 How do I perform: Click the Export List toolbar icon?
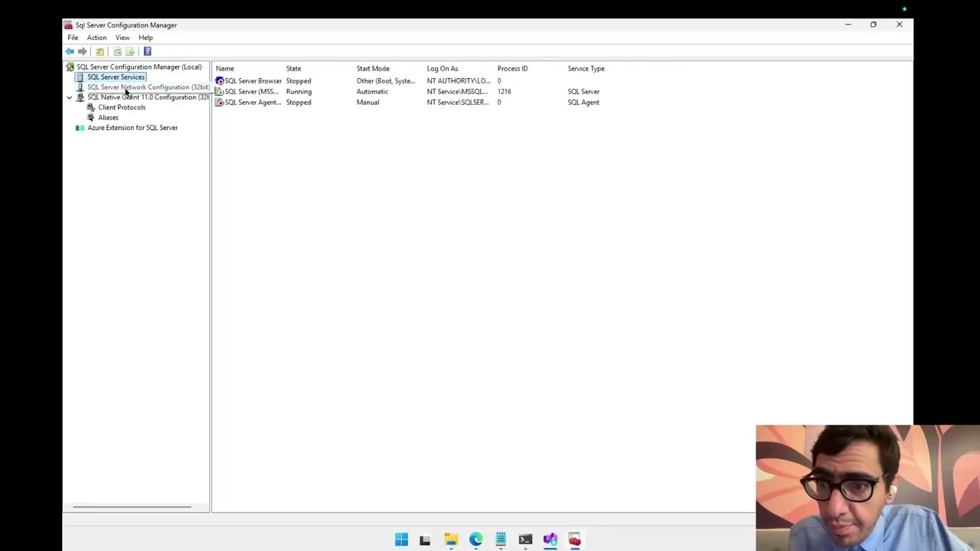click(129, 51)
